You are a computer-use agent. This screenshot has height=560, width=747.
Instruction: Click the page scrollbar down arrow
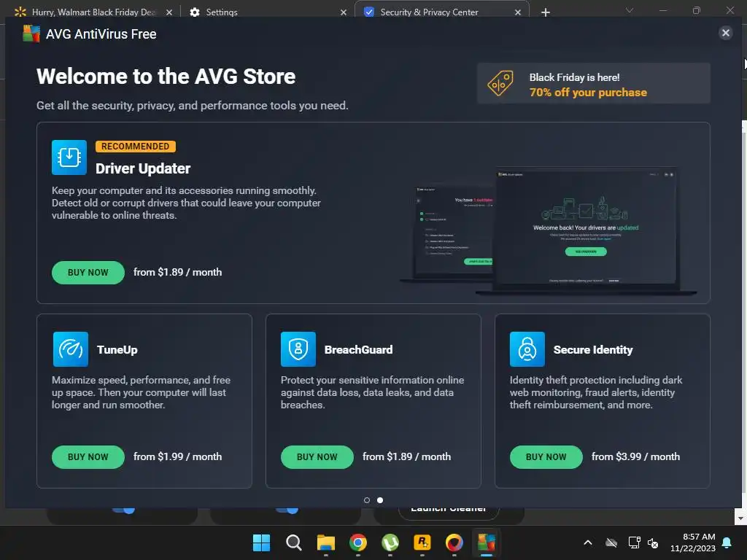point(740,518)
